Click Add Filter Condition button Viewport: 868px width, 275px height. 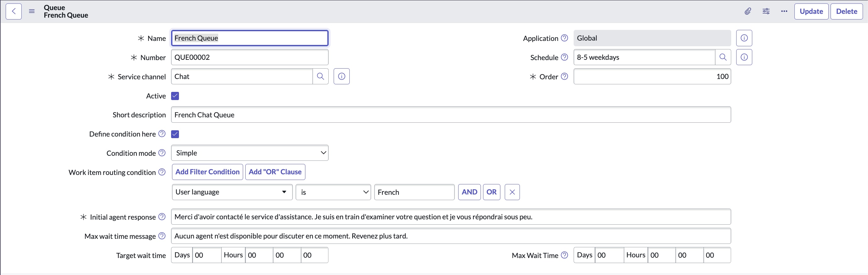click(x=207, y=172)
